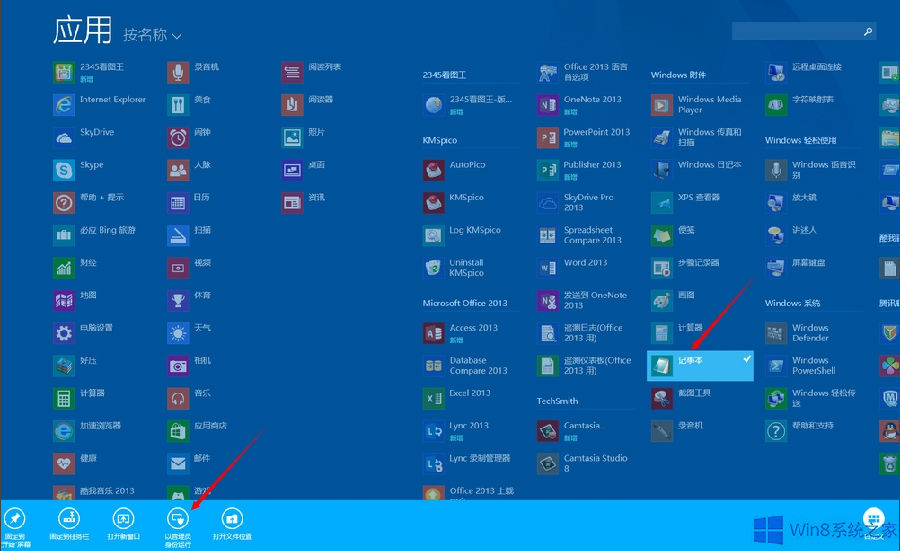Open the 日历 calendar app
The height and width of the screenshot is (551, 900).
[189, 203]
